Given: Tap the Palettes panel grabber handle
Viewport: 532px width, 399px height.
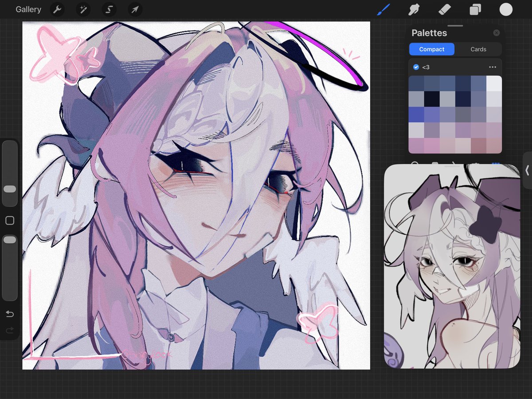Looking at the screenshot, I should pos(455,26).
